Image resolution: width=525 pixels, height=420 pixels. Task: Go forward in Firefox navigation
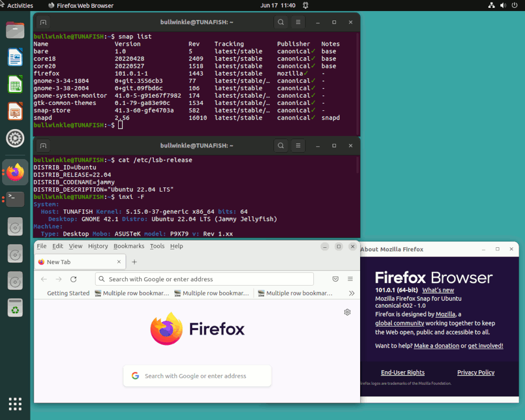point(59,279)
